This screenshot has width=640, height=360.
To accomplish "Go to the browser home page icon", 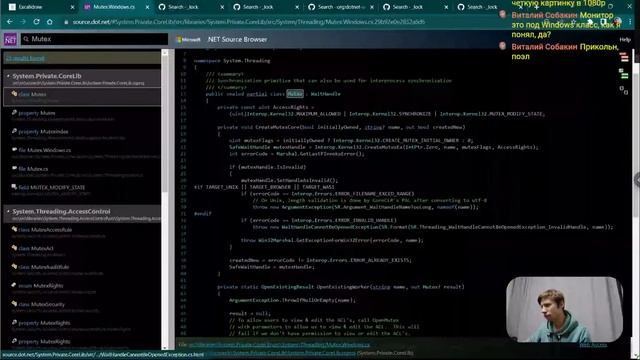I will coord(49,22).
